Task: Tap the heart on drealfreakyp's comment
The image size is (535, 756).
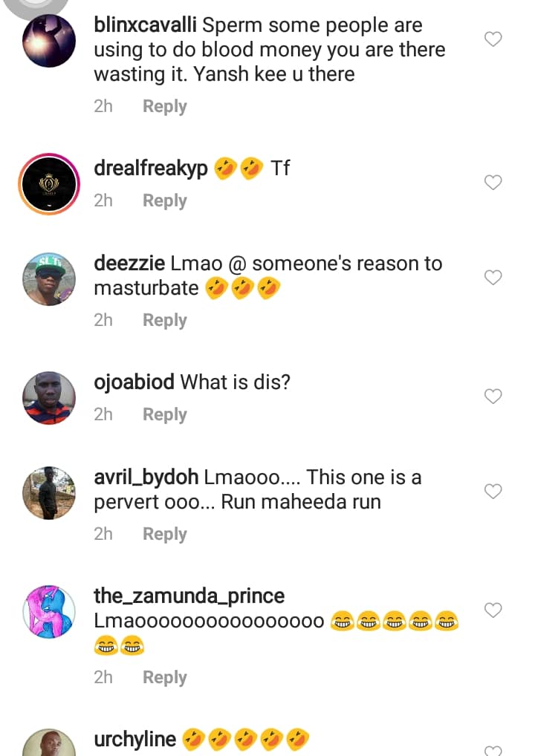Action: (493, 182)
